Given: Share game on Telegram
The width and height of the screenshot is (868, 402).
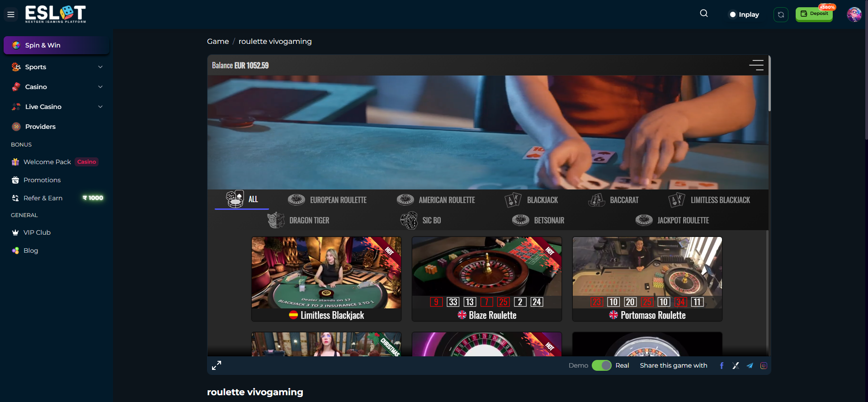Looking at the screenshot, I should pos(750,366).
